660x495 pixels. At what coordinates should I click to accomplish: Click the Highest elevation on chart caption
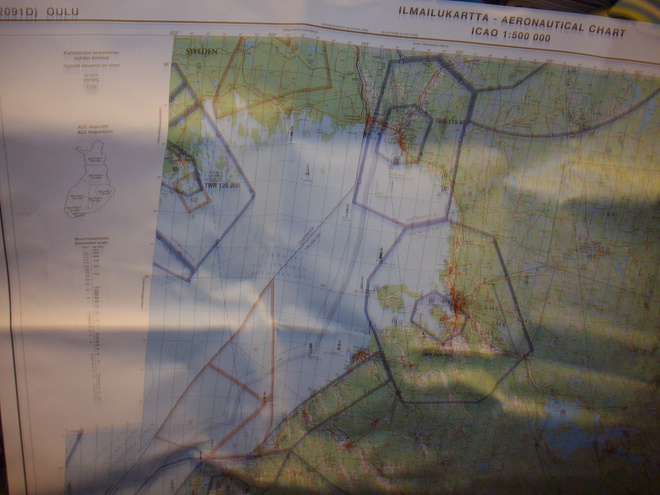pos(91,66)
